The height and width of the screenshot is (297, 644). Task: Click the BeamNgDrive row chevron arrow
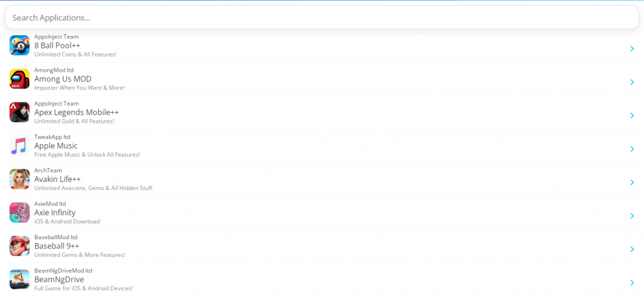632,283
